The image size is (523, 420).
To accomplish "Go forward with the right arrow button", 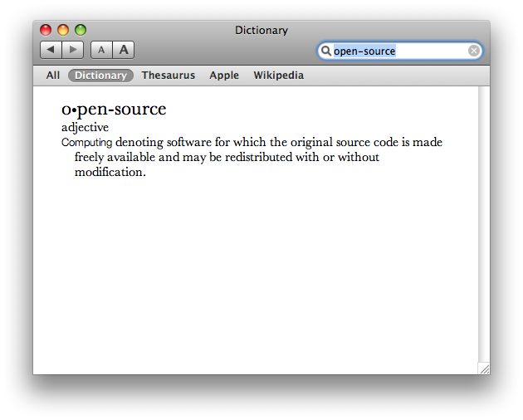I will 73,50.
